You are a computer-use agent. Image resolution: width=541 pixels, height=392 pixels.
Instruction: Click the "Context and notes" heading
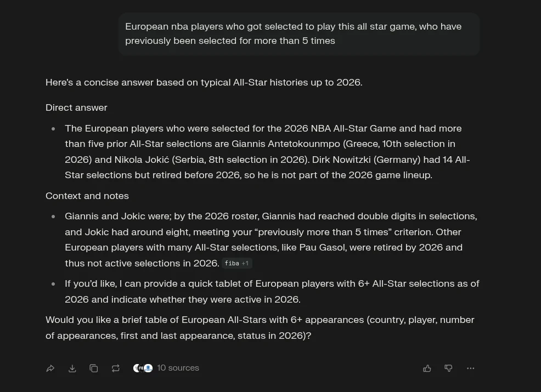click(x=87, y=196)
